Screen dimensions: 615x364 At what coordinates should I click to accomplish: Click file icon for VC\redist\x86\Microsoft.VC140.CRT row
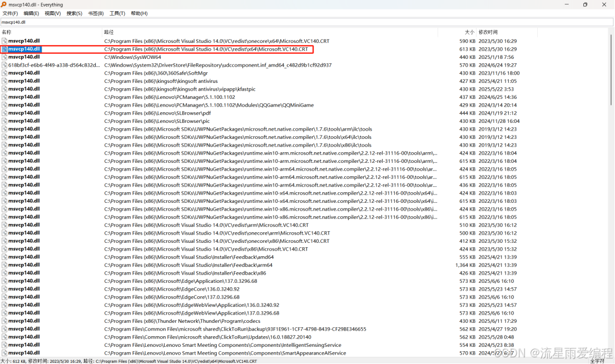click(x=4, y=249)
